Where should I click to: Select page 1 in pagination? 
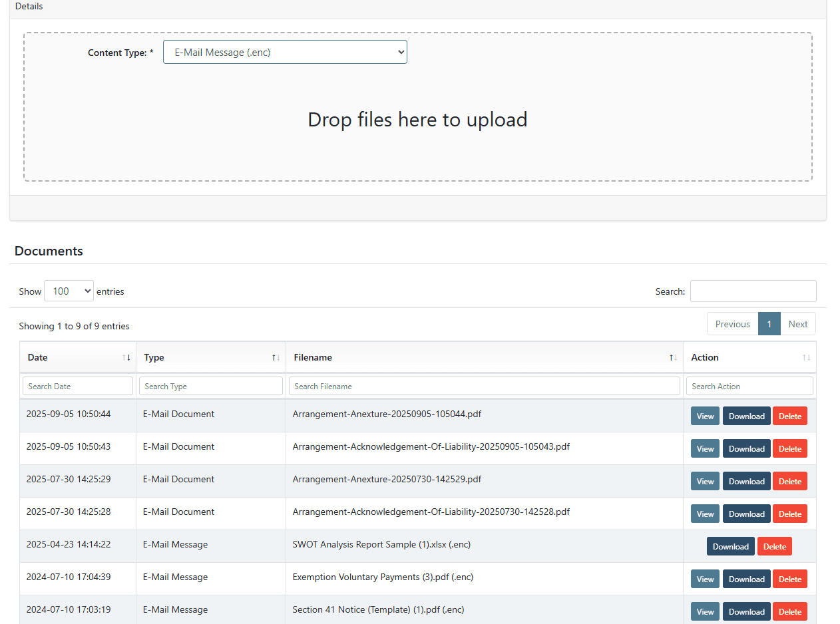tap(769, 324)
